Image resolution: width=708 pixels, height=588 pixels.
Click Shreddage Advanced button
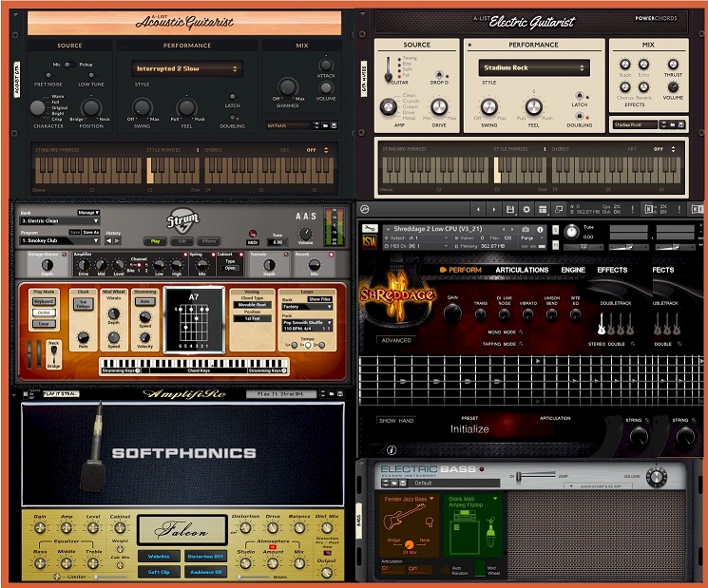click(x=396, y=340)
